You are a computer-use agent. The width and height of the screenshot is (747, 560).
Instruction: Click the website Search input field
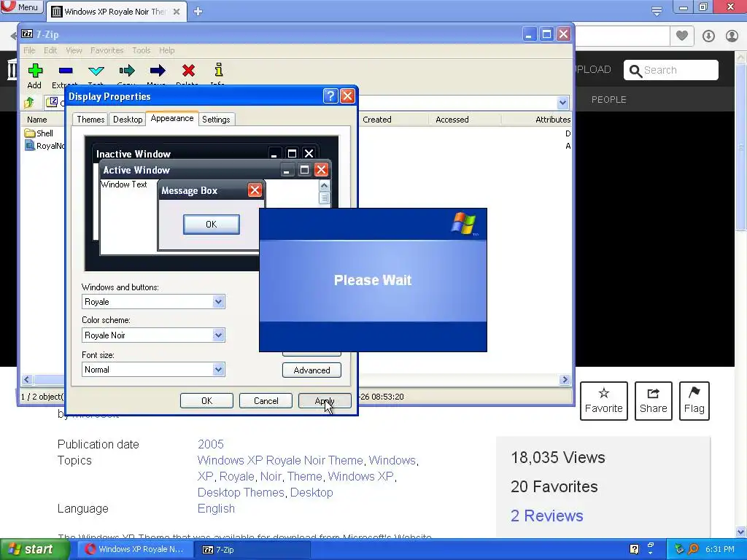point(671,71)
